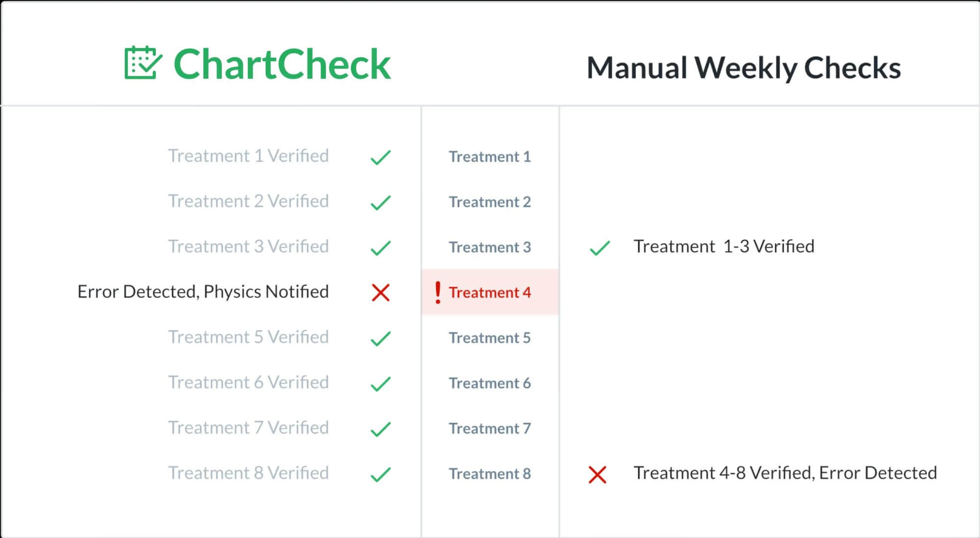
Task: Click the ChartCheck brand title
Action: [x=282, y=64]
